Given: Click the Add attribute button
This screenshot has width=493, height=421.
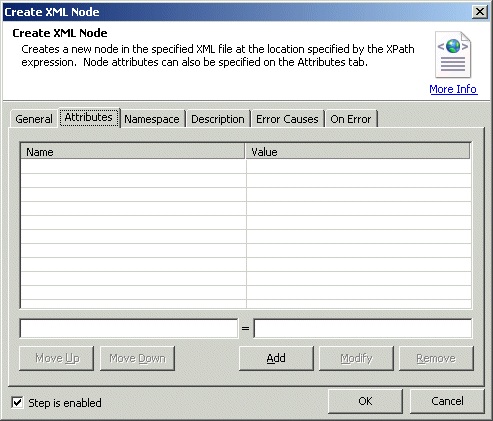Looking at the screenshot, I should point(276,358).
